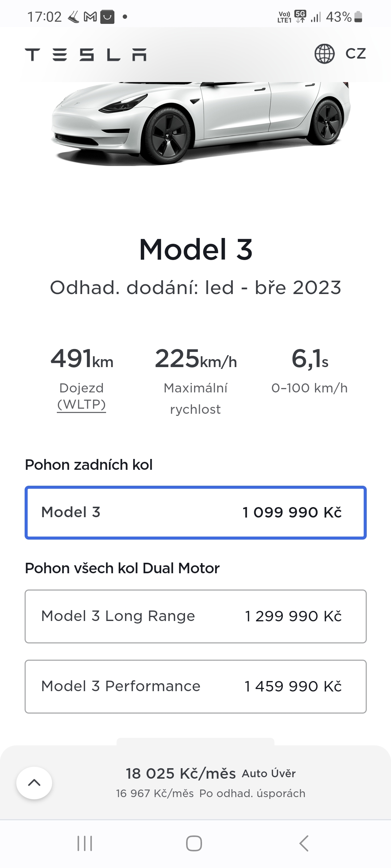Tap the battery indicator in status bar
The height and width of the screenshot is (868, 391).
point(358,17)
